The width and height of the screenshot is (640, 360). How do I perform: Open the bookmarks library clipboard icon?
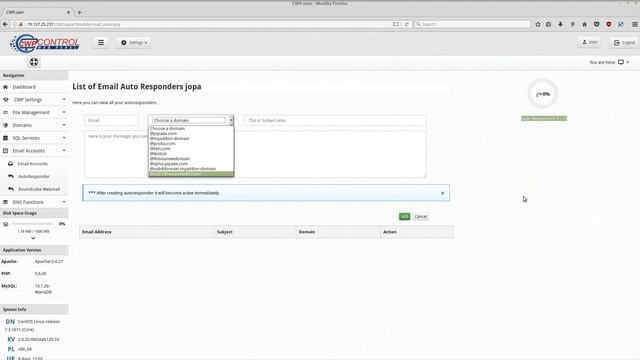click(x=549, y=24)
